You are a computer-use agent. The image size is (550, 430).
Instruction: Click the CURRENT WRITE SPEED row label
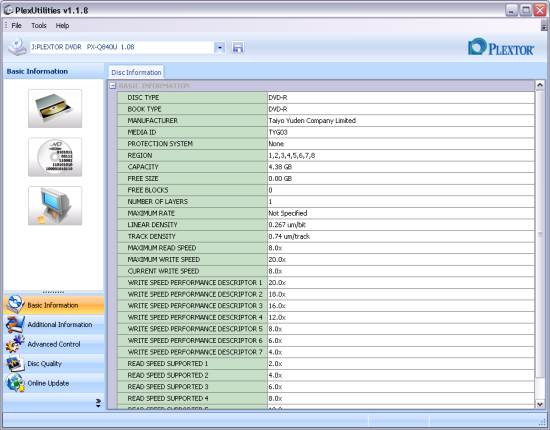(x=163, y=271)
